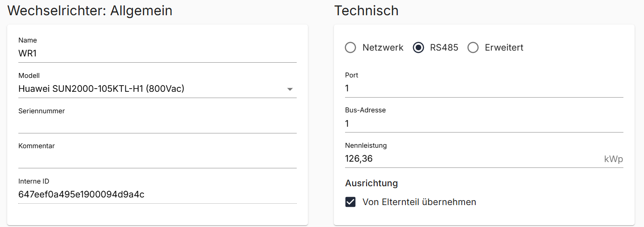Select the RS485 radio button
The image size is (644, 227).
tap(418, 47)
